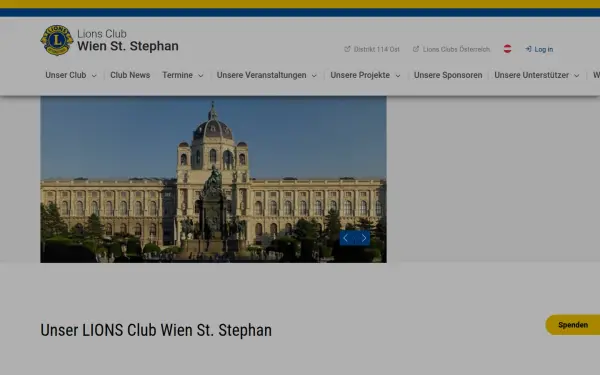Screen dimensions: 600x375
Task: Expand the Termine menu chevron
Action: point(201,76)
